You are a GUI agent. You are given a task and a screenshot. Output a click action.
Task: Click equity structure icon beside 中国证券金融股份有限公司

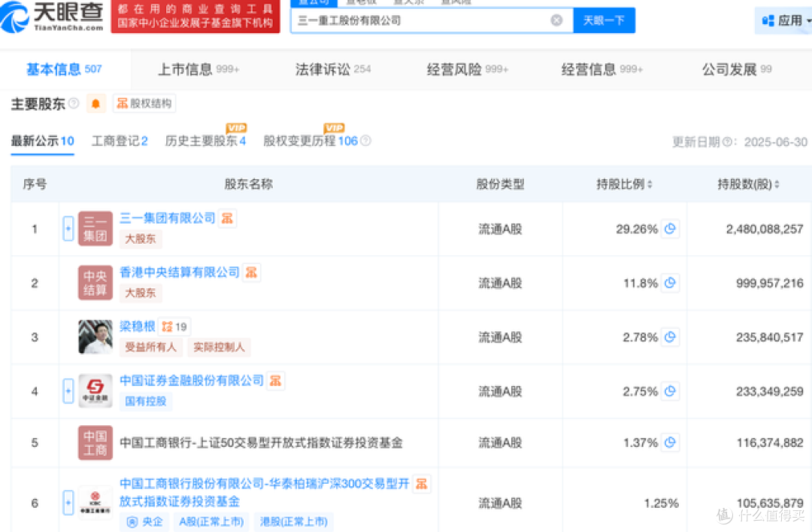coord(275,381)
